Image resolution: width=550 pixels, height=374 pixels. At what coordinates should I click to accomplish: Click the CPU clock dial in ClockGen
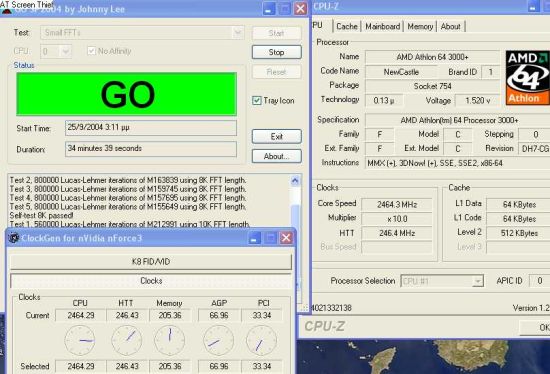[x=80, y=340]
